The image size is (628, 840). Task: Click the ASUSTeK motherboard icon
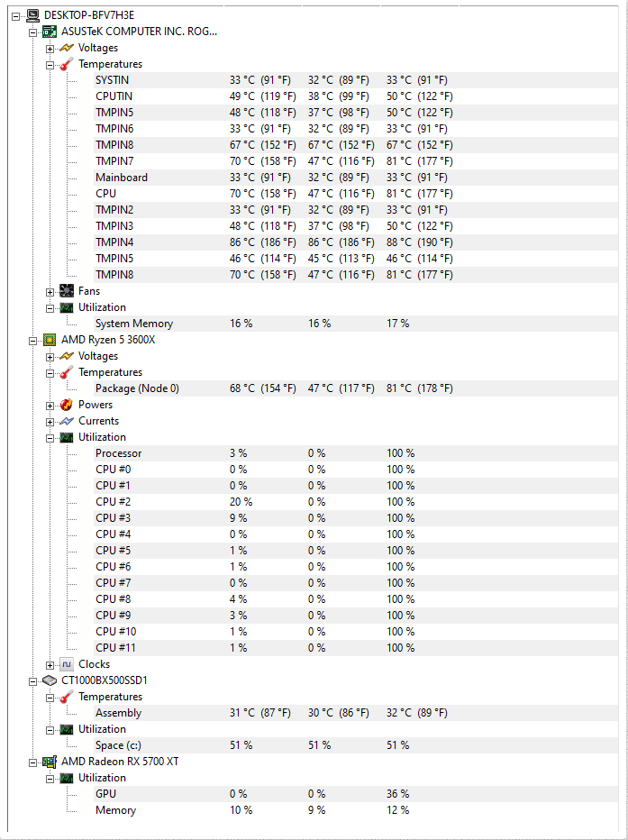point(50,31)
